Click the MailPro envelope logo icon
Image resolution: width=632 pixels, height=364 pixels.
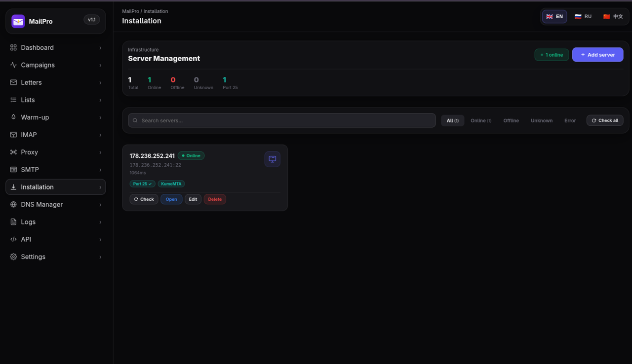point(18,21)
